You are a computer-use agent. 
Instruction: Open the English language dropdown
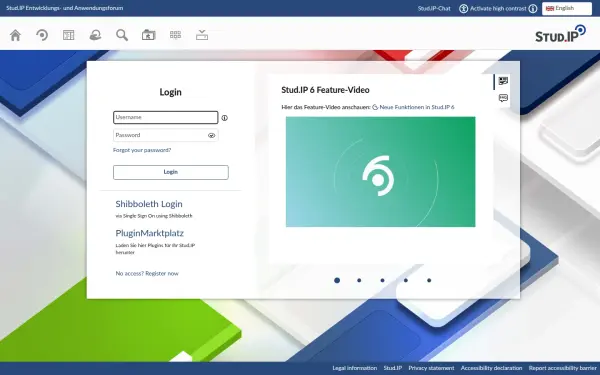pos(567,8)
